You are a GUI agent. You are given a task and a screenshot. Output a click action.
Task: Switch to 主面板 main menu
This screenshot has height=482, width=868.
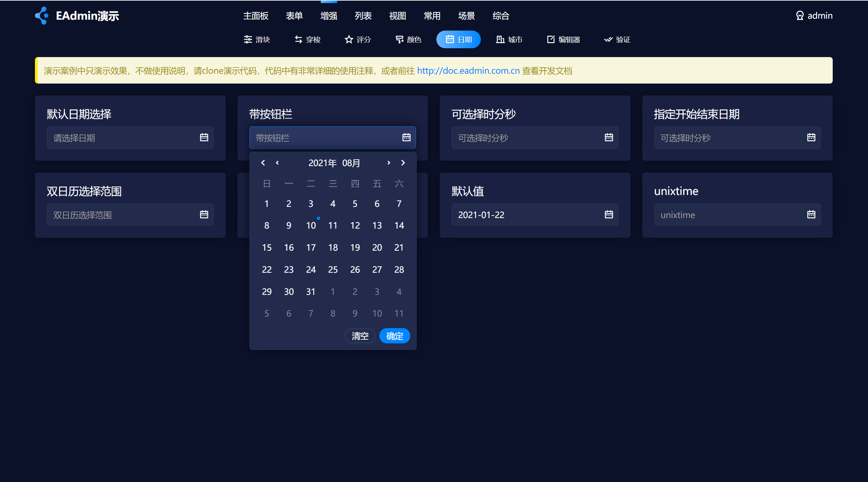256,16
